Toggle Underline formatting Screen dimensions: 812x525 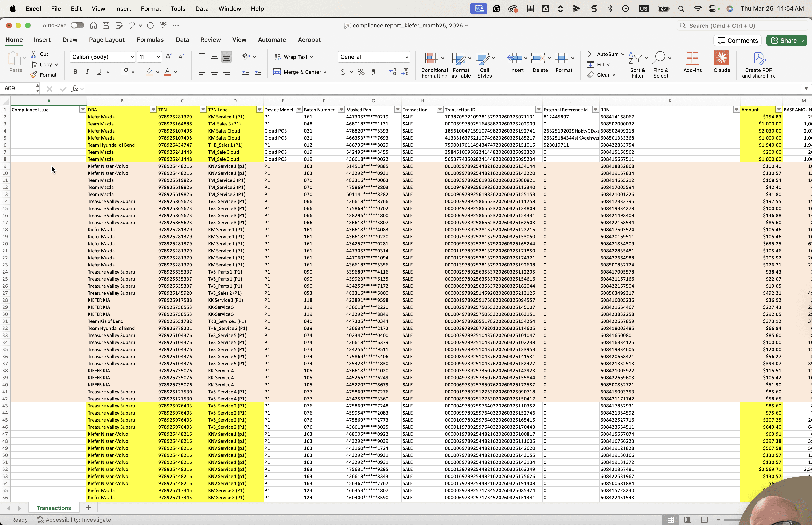(99, 72)
